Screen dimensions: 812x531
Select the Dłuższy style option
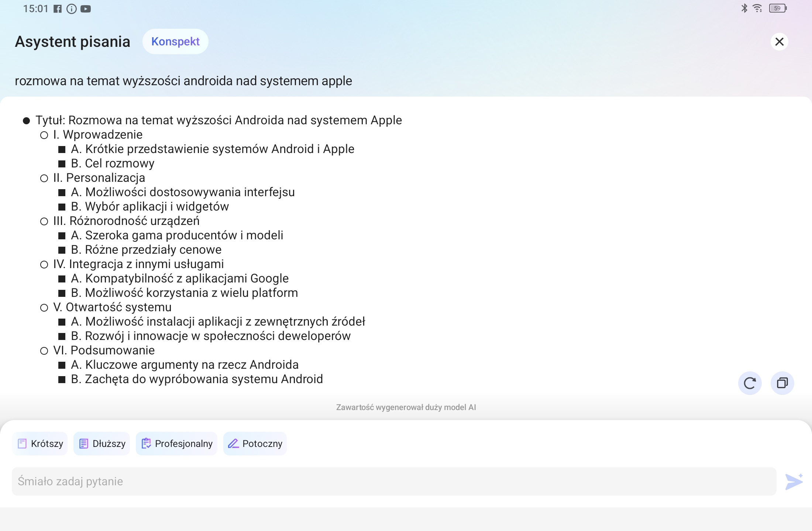click(x=102, y=444)
